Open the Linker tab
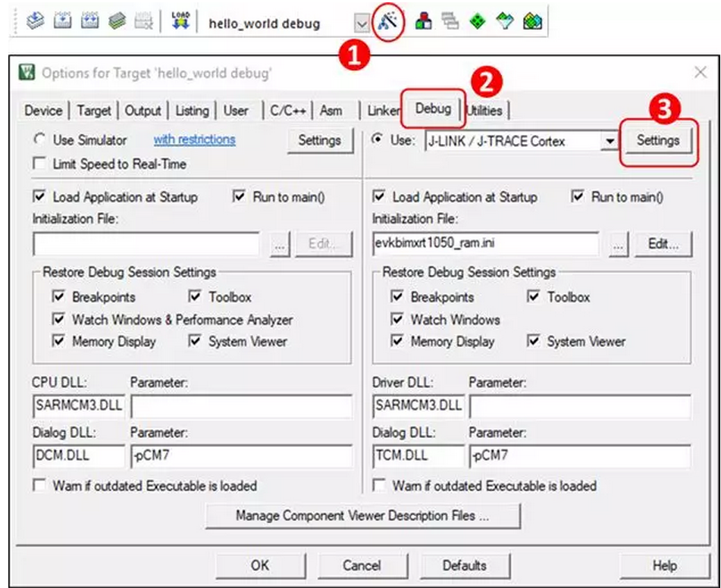The height and width of the screenshot is (588, 721). click(383, 111)
